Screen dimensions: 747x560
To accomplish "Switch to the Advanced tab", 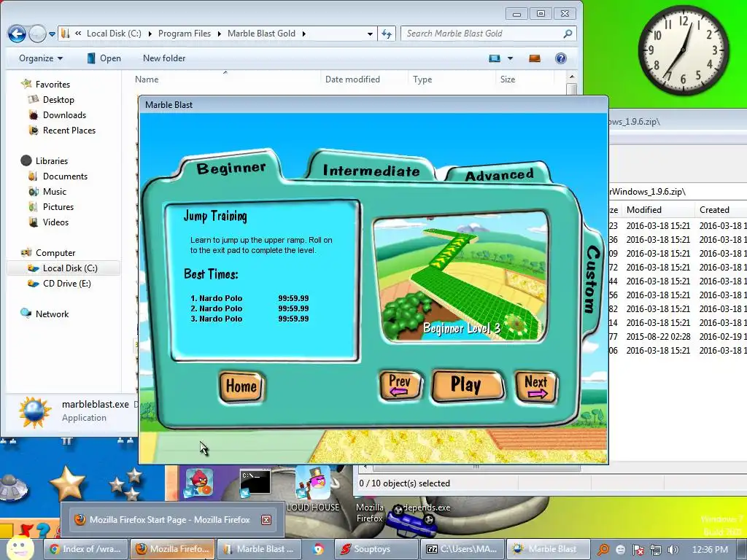I will pos(499,175).
